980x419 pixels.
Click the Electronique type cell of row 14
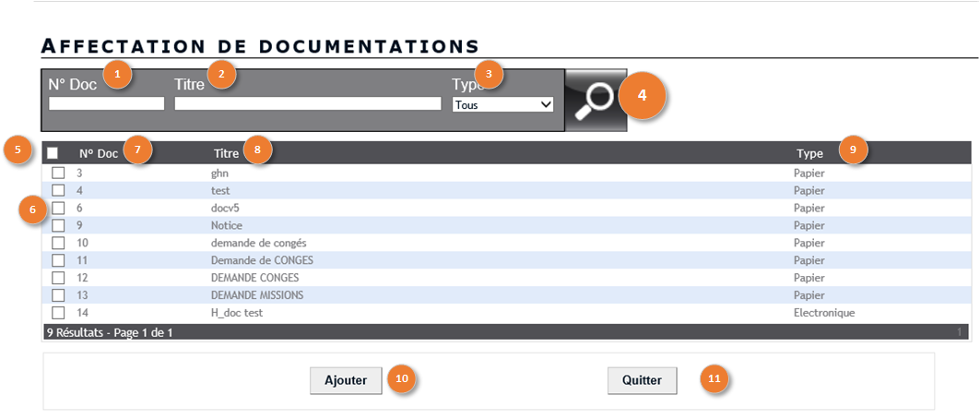[824, 313]
